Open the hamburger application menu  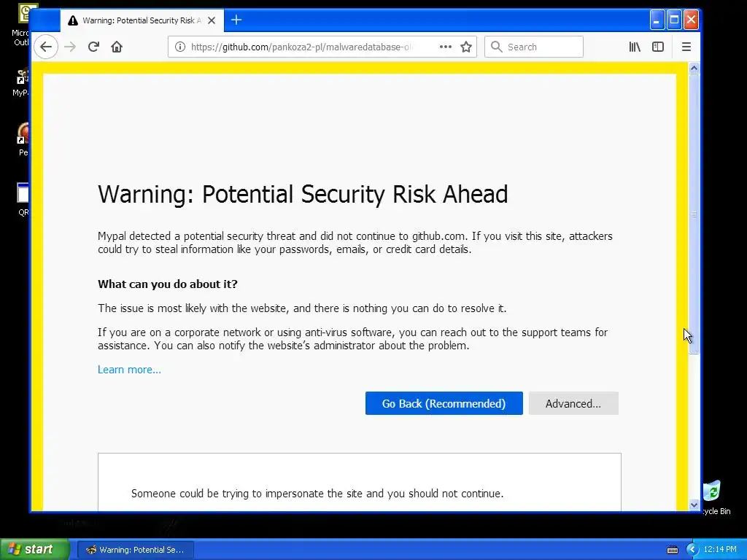coord(686,47)
